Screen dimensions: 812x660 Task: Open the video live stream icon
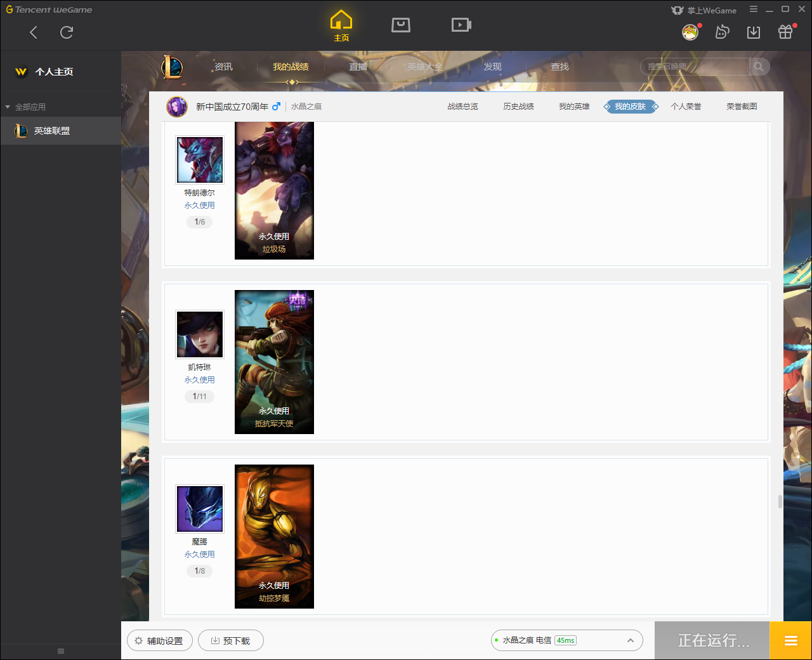tap(461, 25)
